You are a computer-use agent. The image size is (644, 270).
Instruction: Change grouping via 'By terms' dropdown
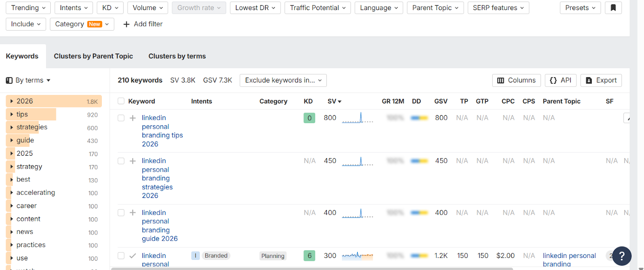click(28, 80)
